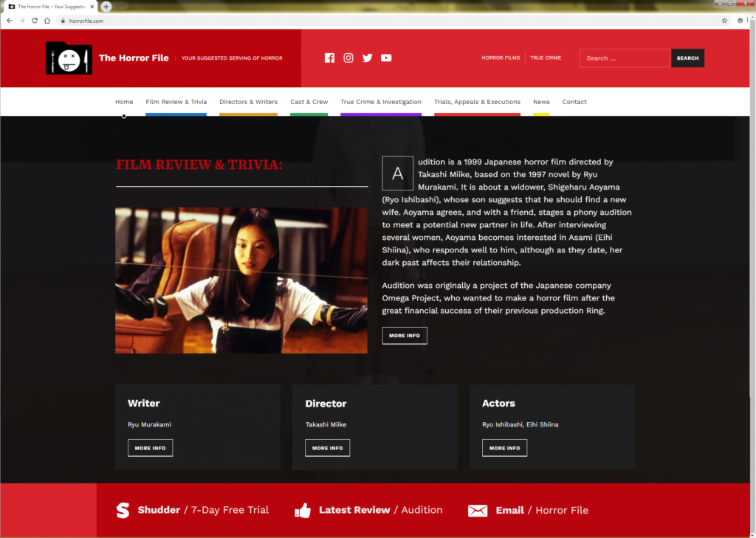Open Shudder 7-Day Free Trial link
The image size is (756, 538).
click(203, 510)
